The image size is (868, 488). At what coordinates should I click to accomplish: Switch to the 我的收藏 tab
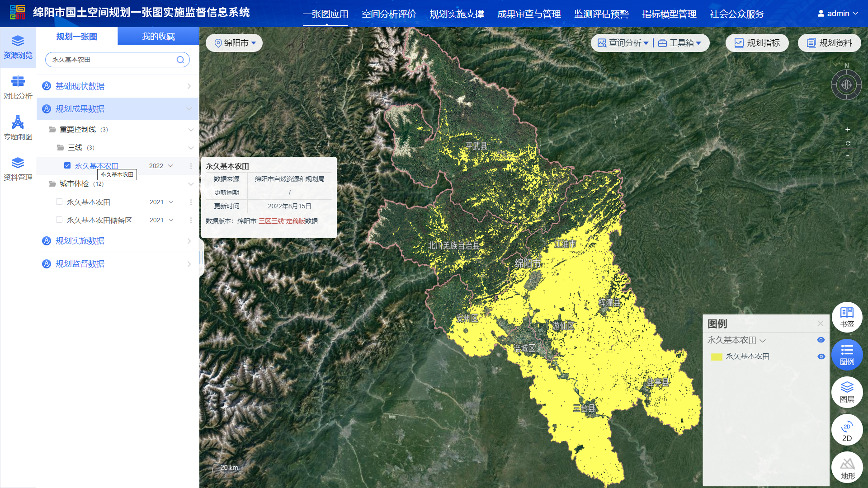click(158, 37)
